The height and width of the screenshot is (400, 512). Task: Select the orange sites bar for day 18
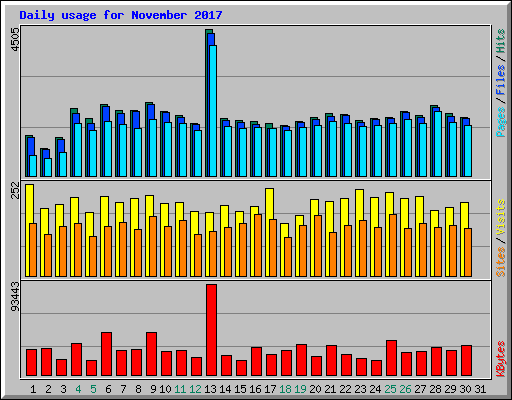[288, 257]
